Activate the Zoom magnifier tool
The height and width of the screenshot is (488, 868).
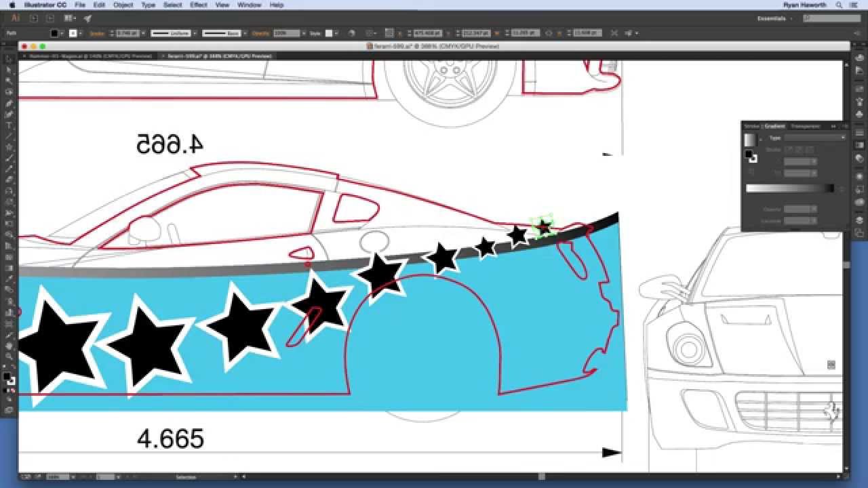pyautogui.click(x=9, y=357)
